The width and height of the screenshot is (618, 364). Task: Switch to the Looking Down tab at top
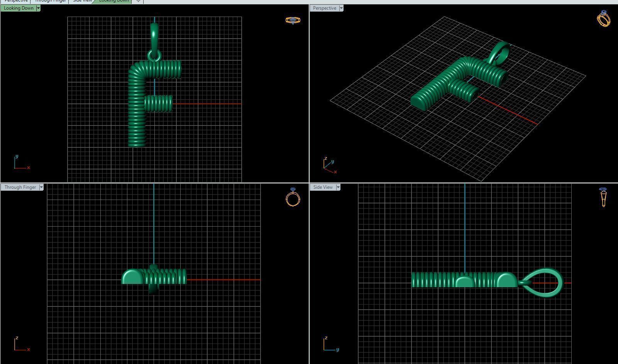click(113, 1)
